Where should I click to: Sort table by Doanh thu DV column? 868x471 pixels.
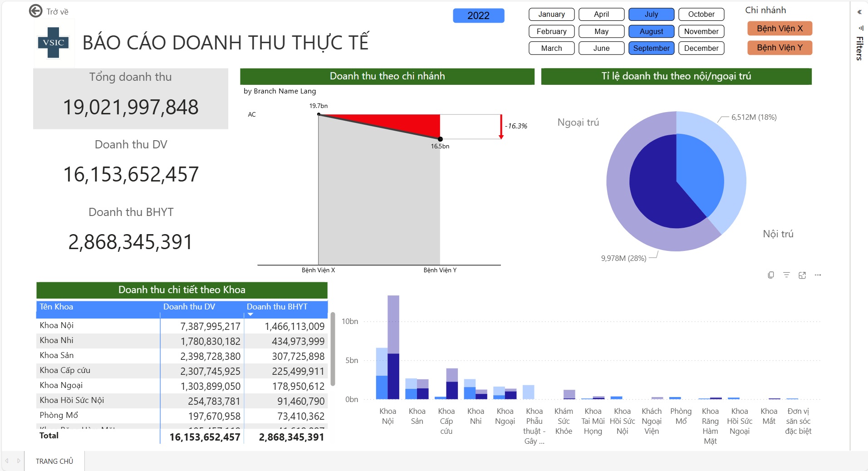click(x=189, y=307)
